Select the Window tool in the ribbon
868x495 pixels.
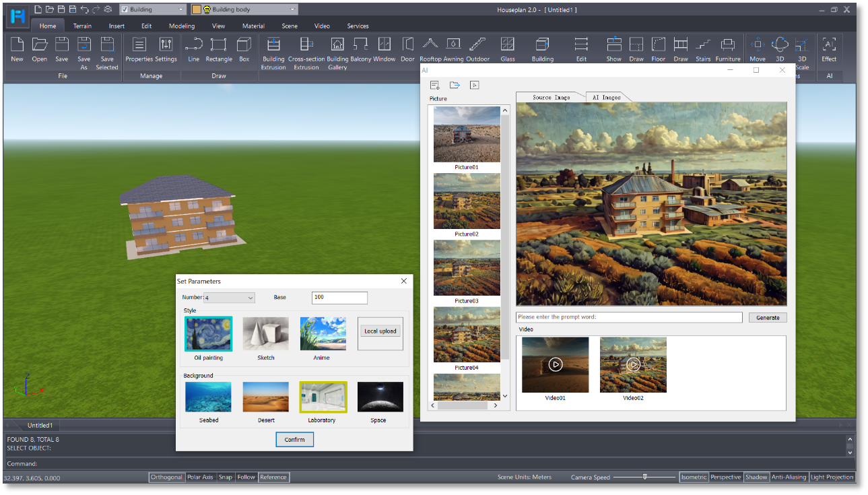(382, 48)
